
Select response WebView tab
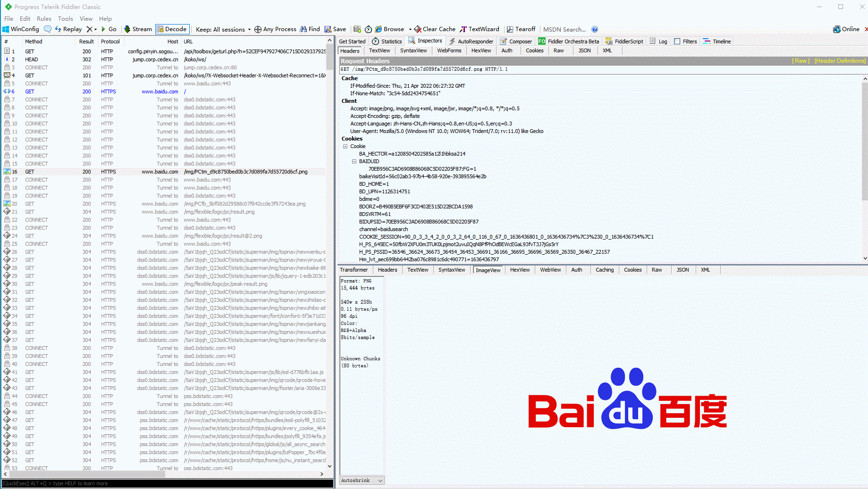(x=550, y=270)
